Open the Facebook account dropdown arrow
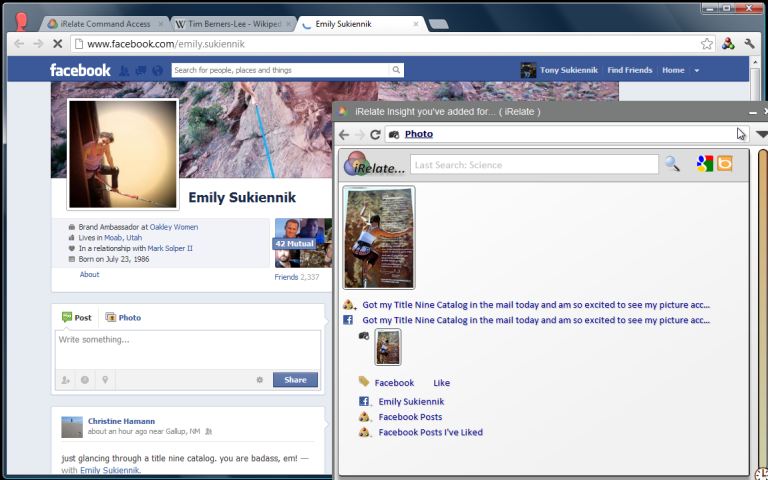Image resolution: width=768 pixels, height=480 pixels. 696,71
